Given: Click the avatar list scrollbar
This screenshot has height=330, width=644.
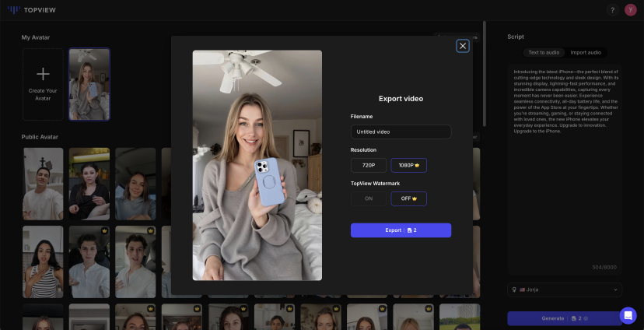Looking at the screenshot, I should click(485, 74).
